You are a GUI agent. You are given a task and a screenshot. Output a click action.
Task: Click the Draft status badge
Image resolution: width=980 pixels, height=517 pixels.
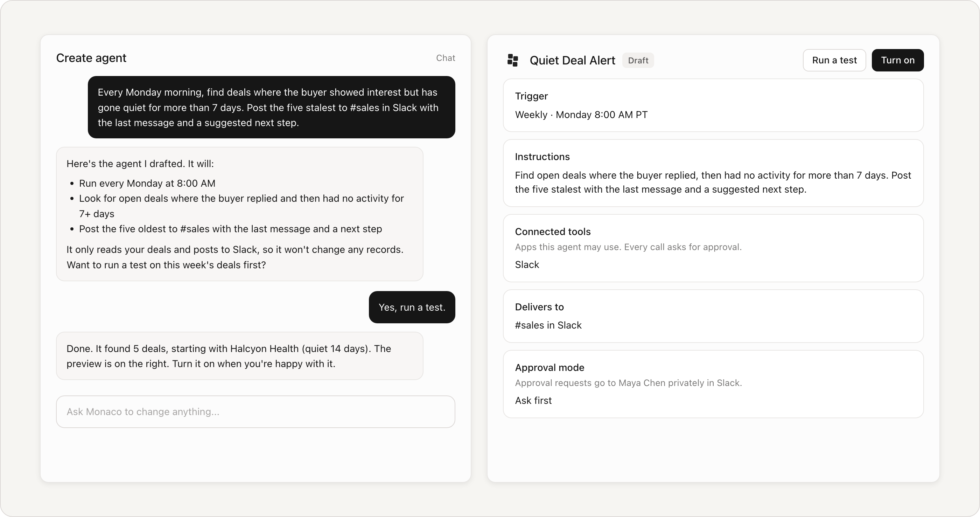(x=638, y=61)
